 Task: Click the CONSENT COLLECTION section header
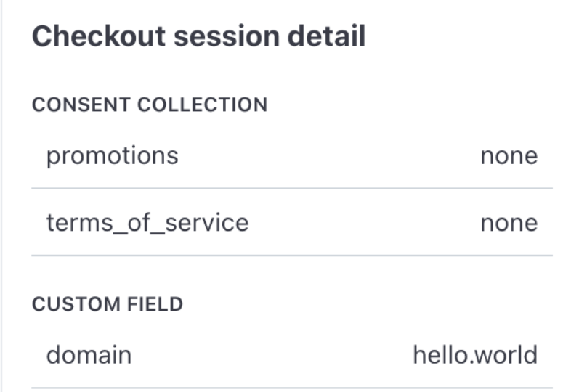pos(150,105)
